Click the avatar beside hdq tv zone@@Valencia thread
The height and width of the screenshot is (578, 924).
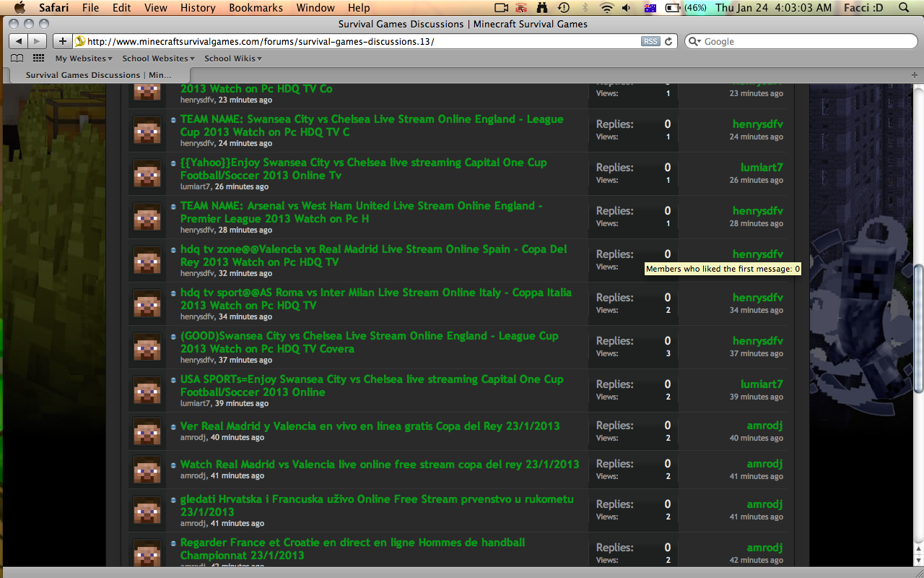[147, 261]
